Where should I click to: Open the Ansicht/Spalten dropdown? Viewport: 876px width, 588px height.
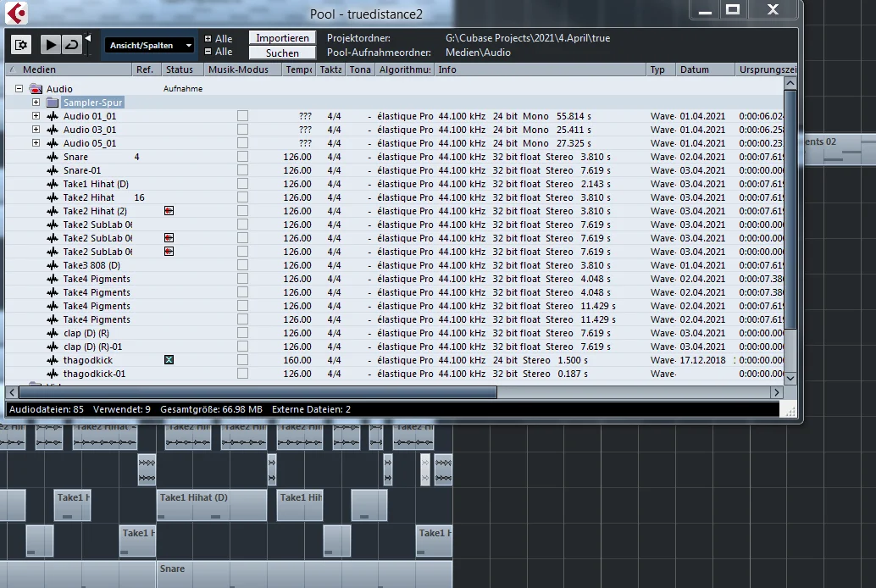(x=150, y=45)
